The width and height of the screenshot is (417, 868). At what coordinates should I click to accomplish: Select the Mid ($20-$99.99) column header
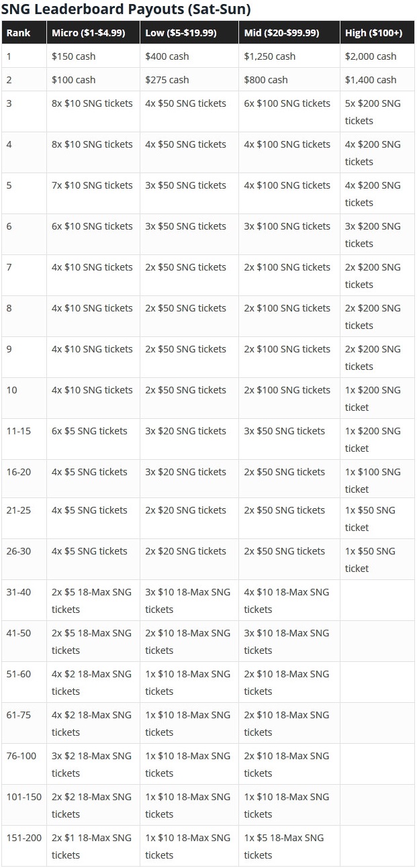click(x=289, y=33)
